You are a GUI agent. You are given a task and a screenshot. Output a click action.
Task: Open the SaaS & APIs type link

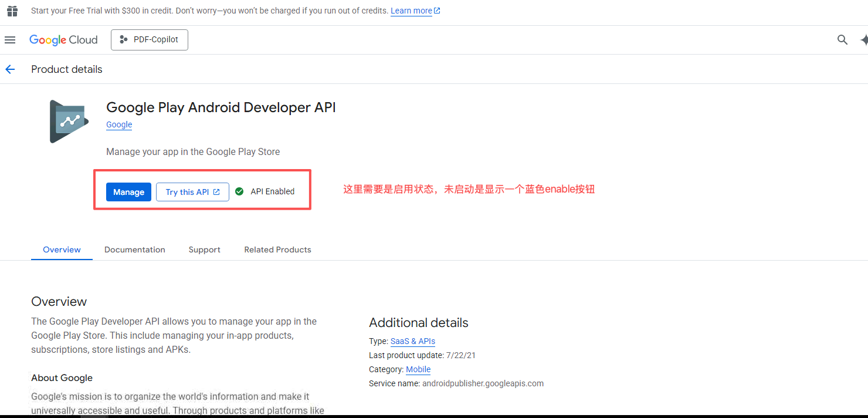413,341
